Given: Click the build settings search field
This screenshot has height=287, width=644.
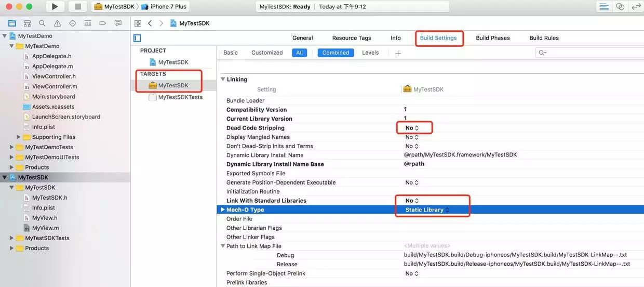Looking at the screenshot, I should pyautogui.click(x=589, y=53).
